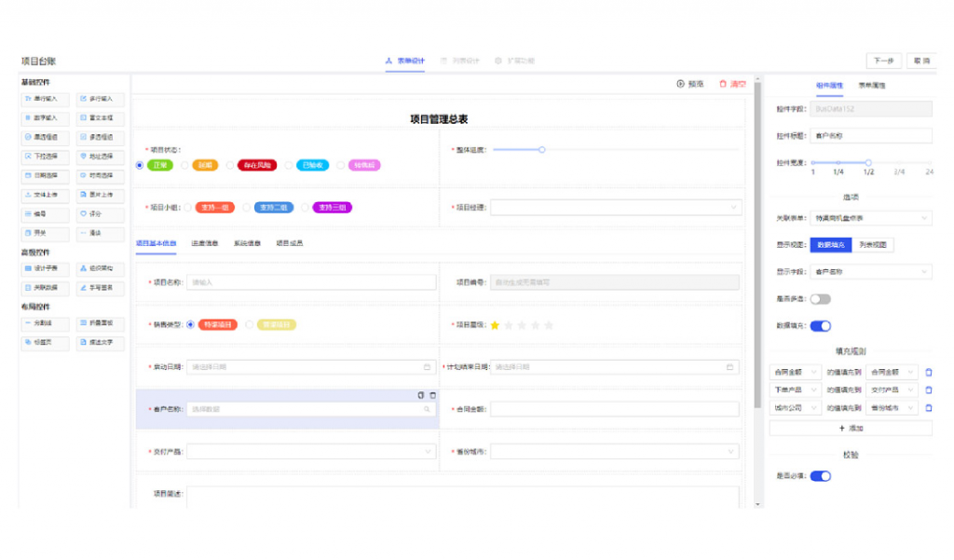
Task: Turn off the 是否必填 switch
Action: click(x=820, y=476)
